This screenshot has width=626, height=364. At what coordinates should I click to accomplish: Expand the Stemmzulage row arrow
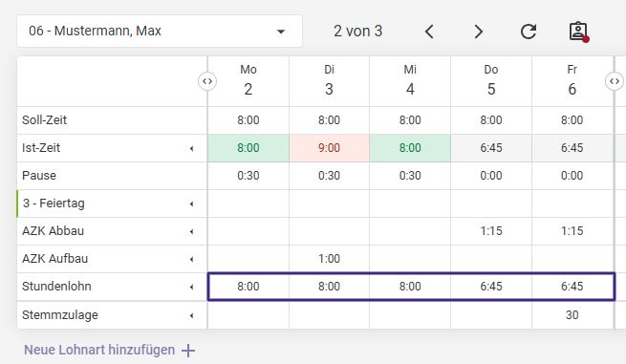coord(192,315)
